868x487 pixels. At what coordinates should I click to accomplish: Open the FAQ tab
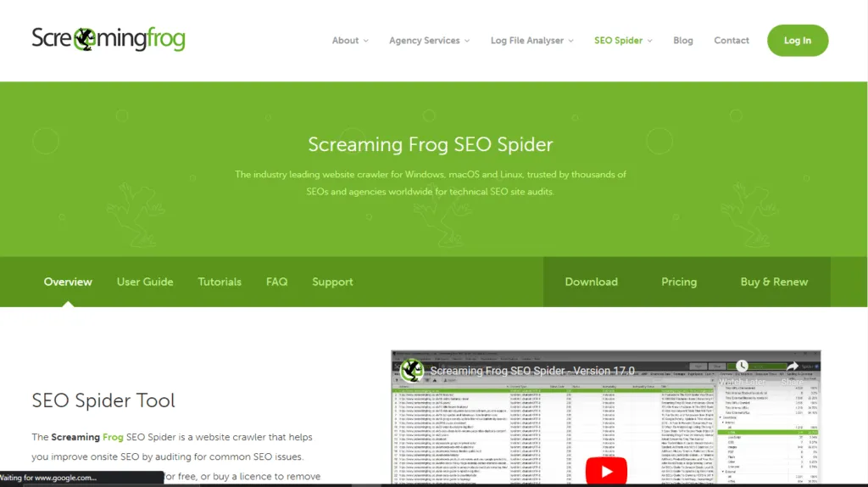[277, 282]
